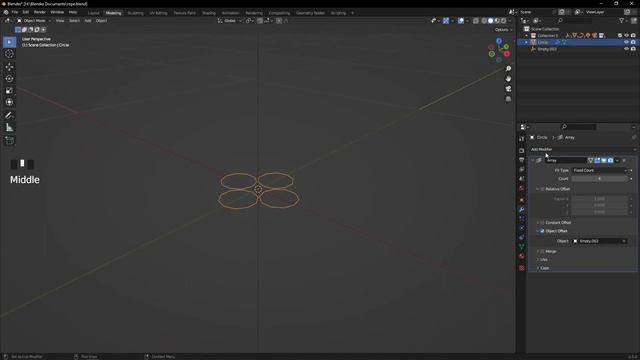Click the Array modifier name field
Image resolution: width=640 pixels, height=360 pixels.
[x=566, y=160]
